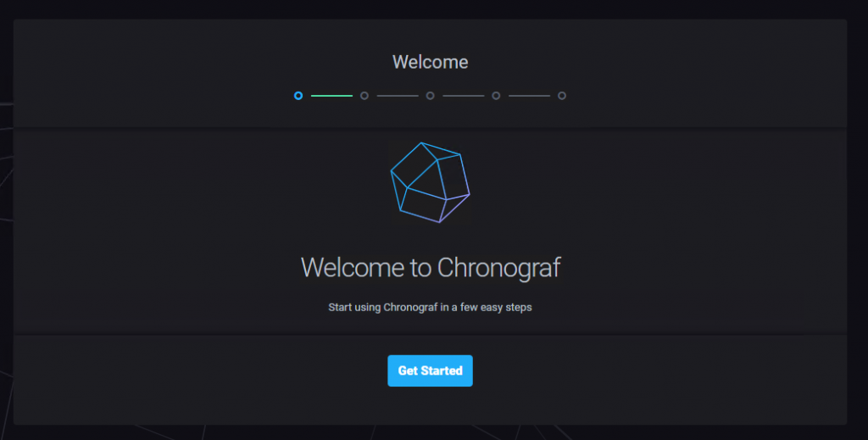Click connector line between steps two and three
Image resolution: width=868 pixels, height=440 pixels.
[x=398, y=96]
